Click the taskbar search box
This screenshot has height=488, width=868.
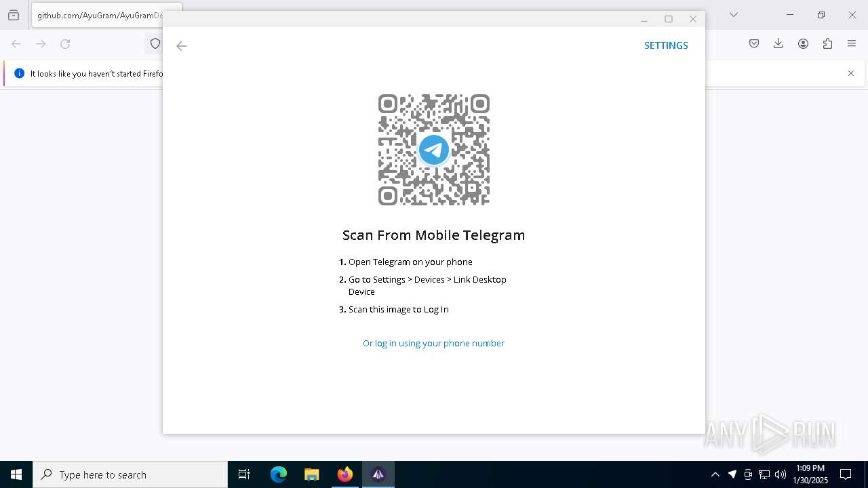[130, 474]
